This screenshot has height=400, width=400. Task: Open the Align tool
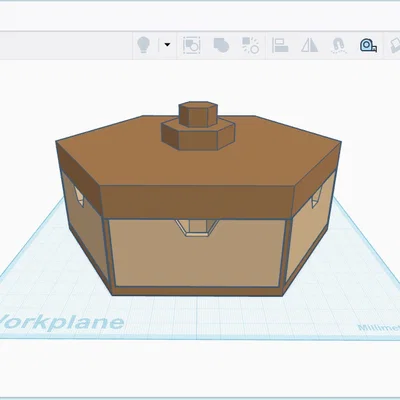pos(280,45)
